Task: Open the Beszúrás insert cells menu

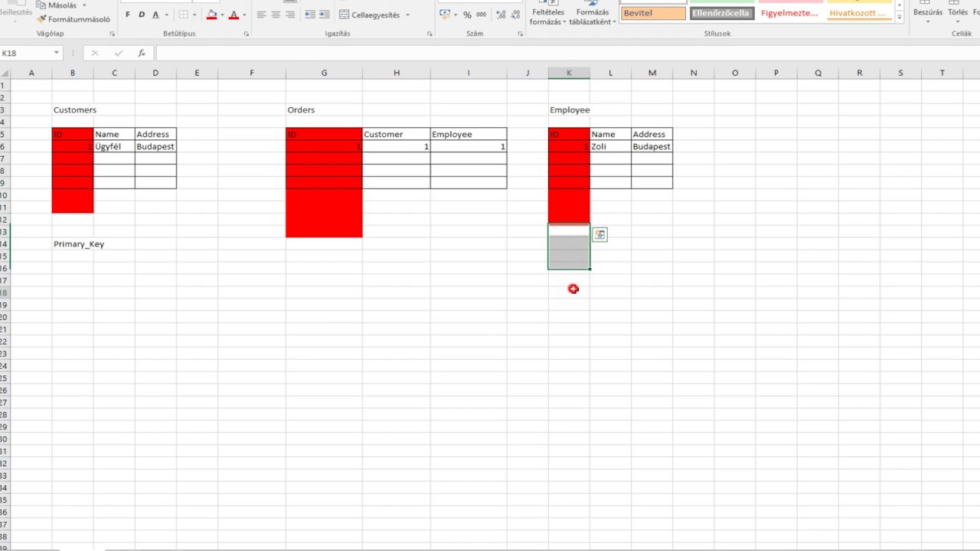Action: point(927,13)
